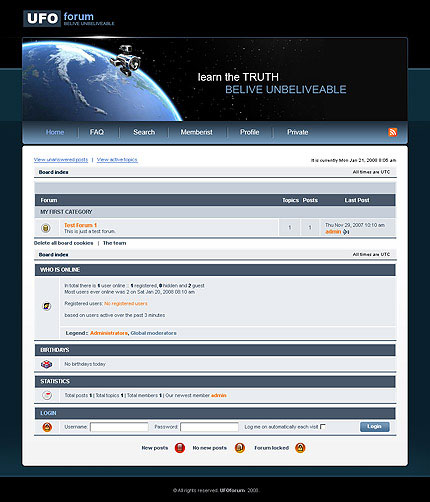Open the FAQ menu item
This screenshot has height=502, width=430.
pyautogui.click(x=97, y=132)
